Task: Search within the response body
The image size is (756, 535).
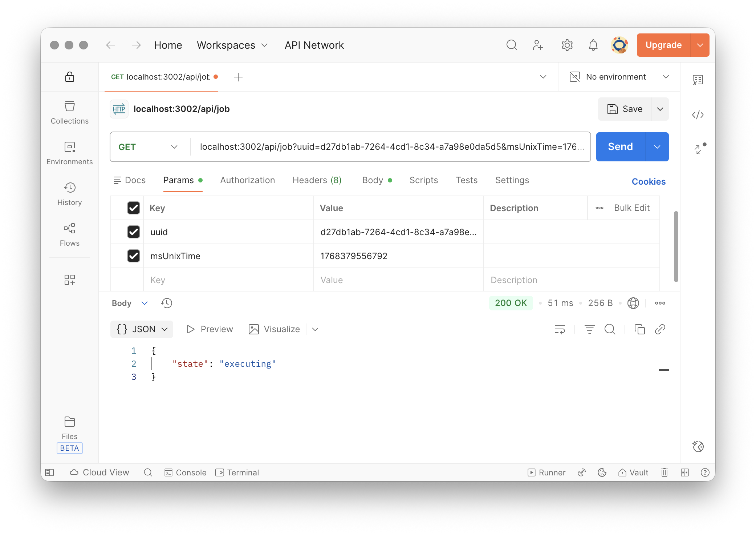Action: pyautogui.click(x=610, y=329)
